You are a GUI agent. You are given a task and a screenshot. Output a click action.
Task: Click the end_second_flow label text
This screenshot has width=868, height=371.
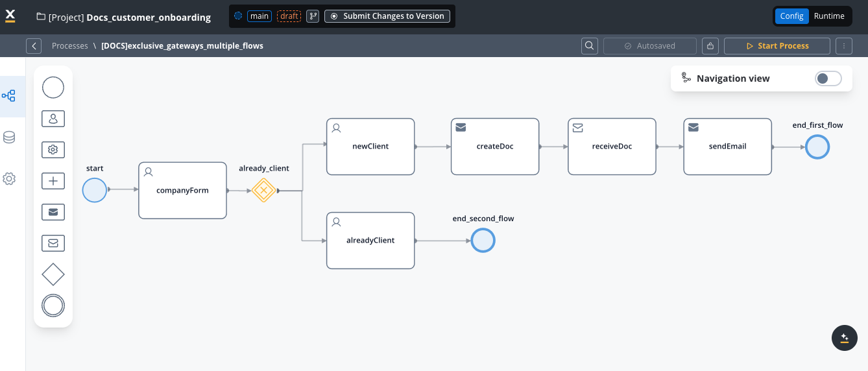(x=483, y=219)
